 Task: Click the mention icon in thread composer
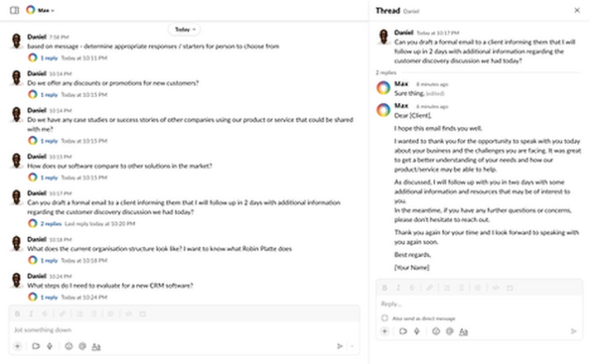pyautogui.click(x=450, y=332)
